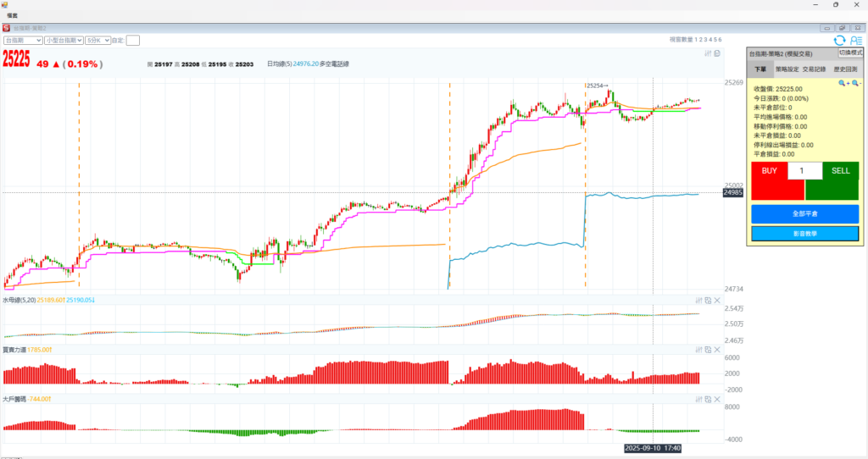Open the 台指期 product dropdown
The height and width of the screenshot is (459, 868).
22,40
